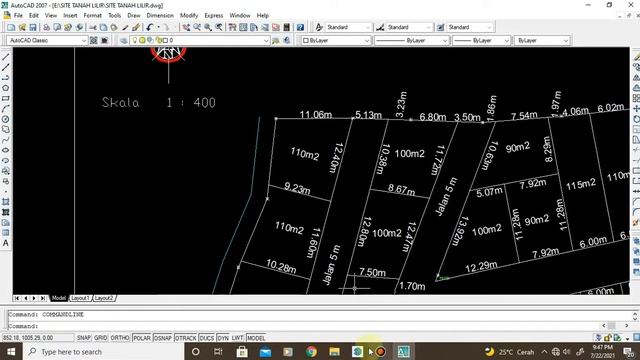Select the Rectangle draw tool
This screenshot has width=640, height=360.
pyautogui.click(x=6, y=98)
